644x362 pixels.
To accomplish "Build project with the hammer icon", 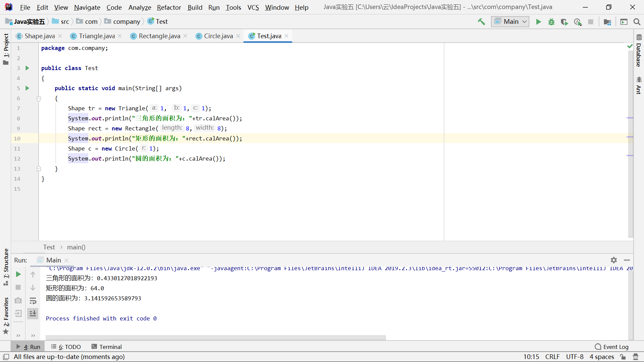I will click(481, 22).
